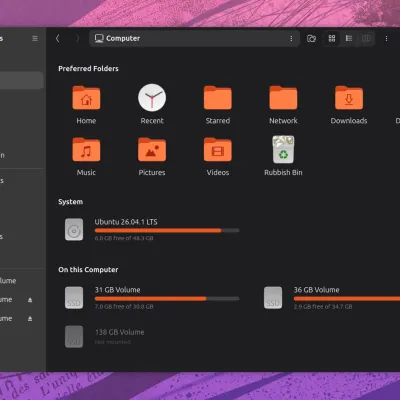Eject the first ejectable sidebar volume
This screenshot has width=400, height=400.
pos(30,300)
